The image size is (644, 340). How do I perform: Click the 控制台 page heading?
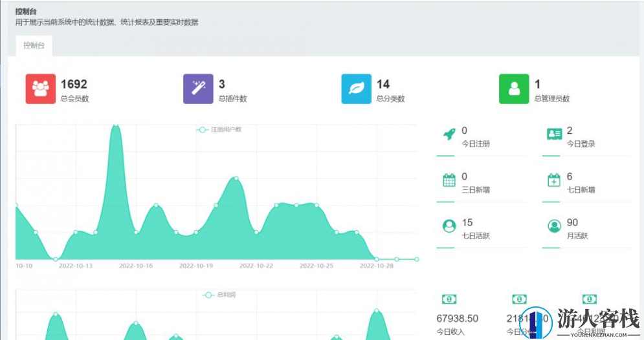point(26,12)
